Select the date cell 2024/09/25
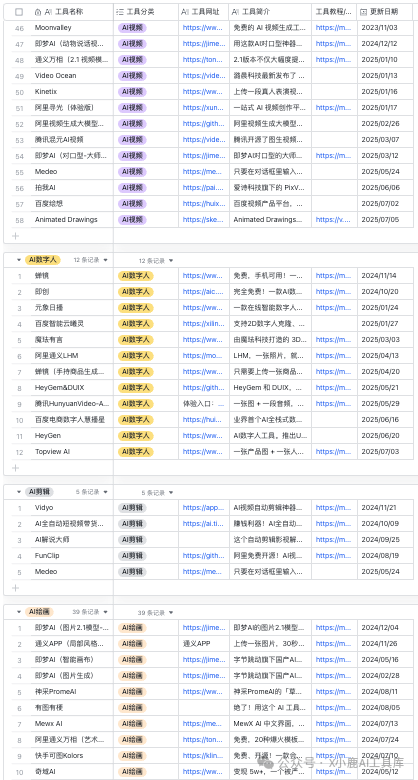 pyautogui.click(x=385, y=540)
